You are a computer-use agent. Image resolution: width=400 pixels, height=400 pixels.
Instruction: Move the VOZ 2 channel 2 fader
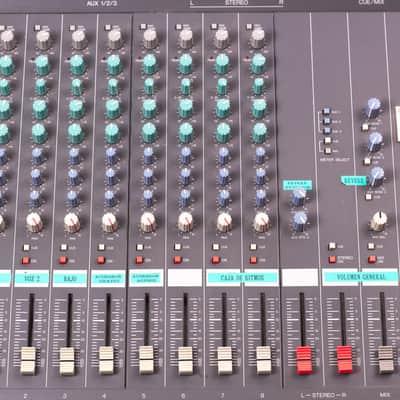pyautogui.click(x=28, y=361)
